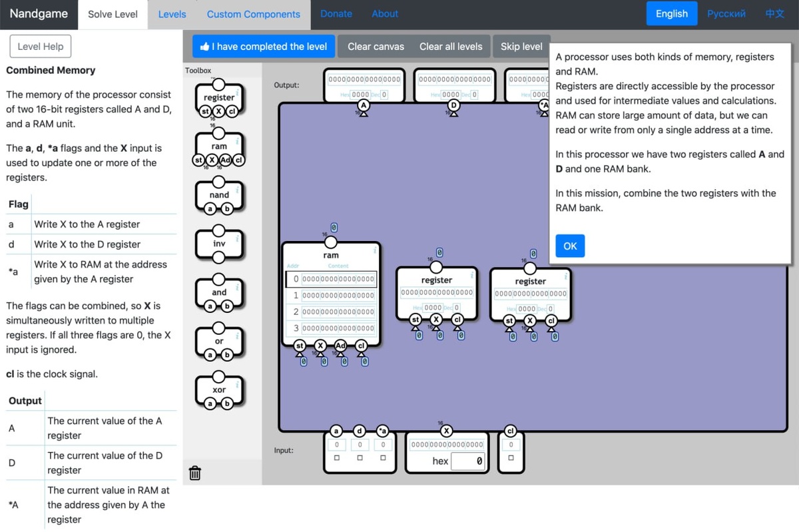Toggle the d flag input checkbox

tap(360, 458)
